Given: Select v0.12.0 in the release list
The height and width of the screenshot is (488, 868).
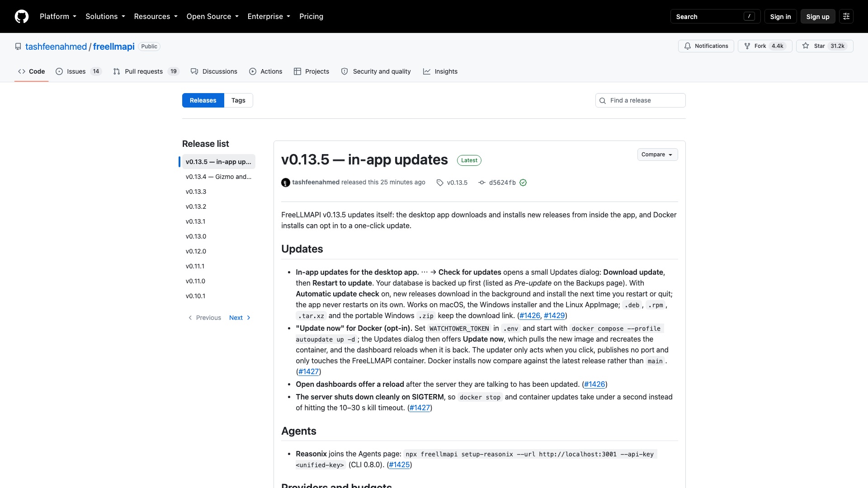Looking at the screenshot, I should click(219, 251).
